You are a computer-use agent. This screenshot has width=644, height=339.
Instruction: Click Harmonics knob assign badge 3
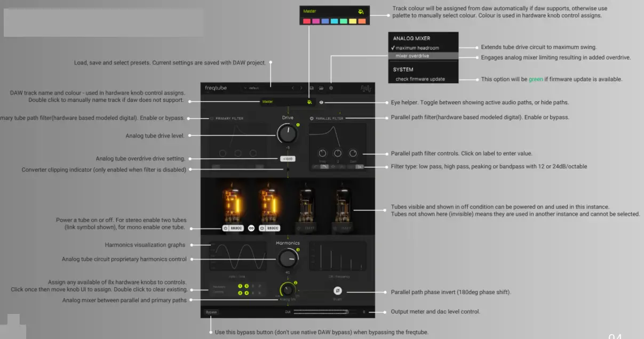[298, 249]
